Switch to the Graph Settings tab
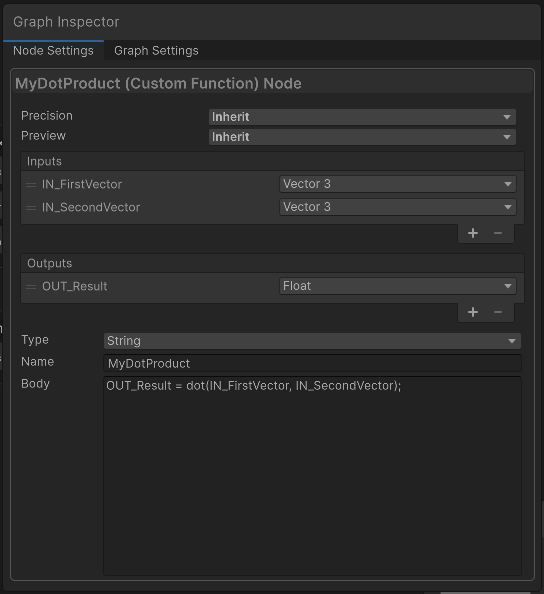 156,51
